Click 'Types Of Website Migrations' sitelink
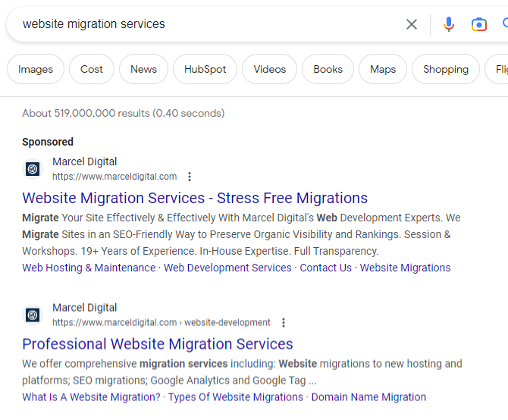Viewport: 508px width, 420px height. [x=235, y=397]
